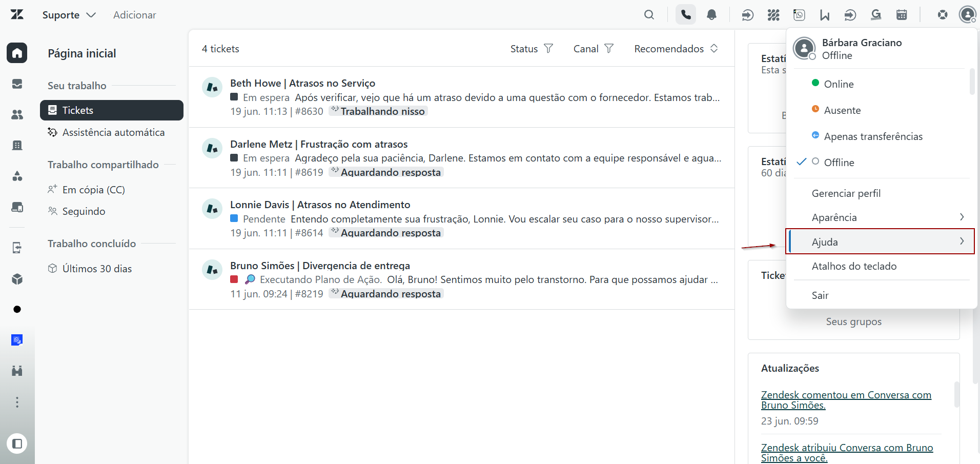The width and height of the screenshot is (980, 464).
Task: Click the profile menu scrollbar
Action: pyautogui.click(x=972, y=82)
